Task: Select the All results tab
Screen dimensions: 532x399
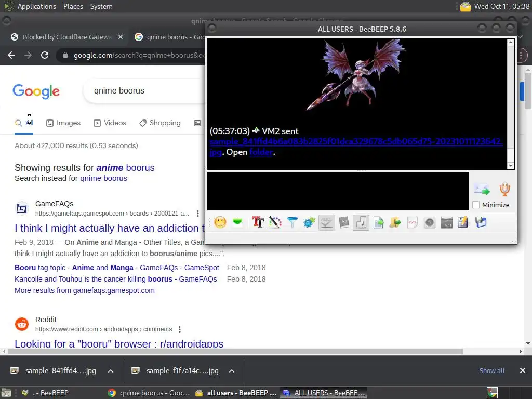Action: (24, 123)
